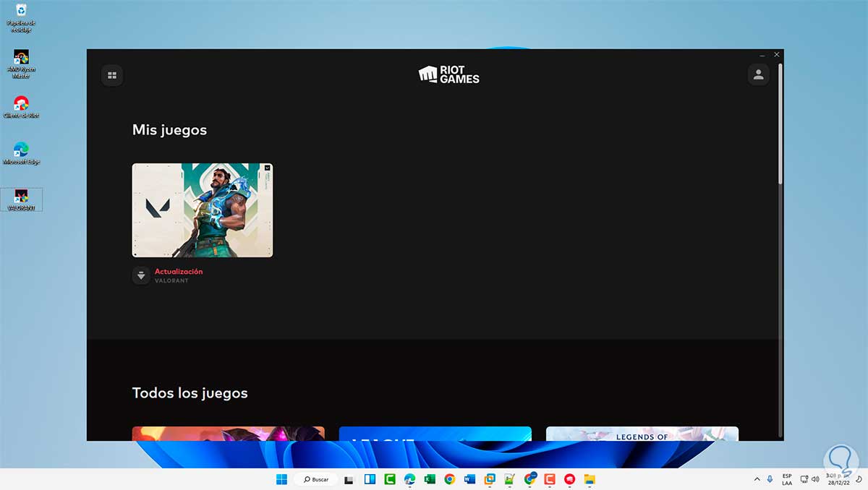Close the Riot client window
This screenshot has width=868, height=490.
[777, 55]
